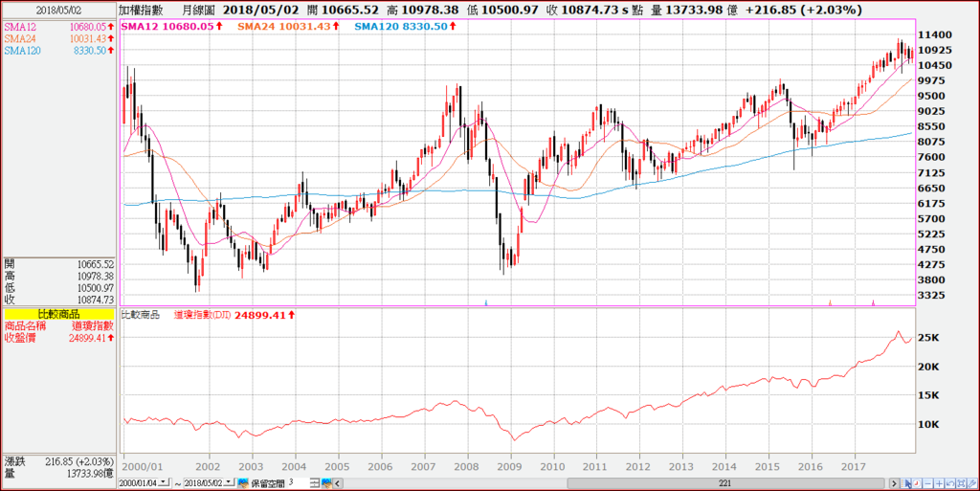Click the blue marker above 2008 on the axis

point(485,302)
